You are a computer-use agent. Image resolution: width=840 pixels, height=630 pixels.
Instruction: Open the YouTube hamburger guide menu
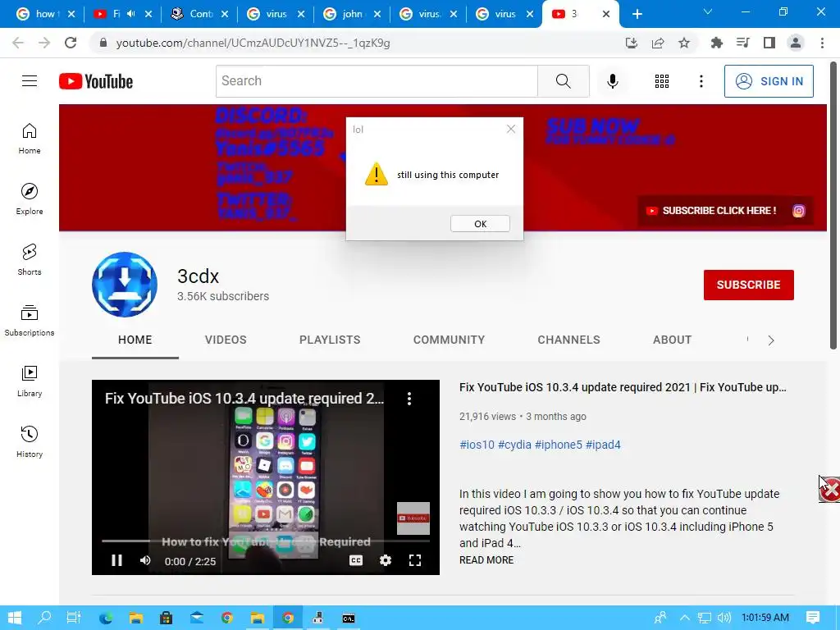pyautogui.click(x=30, y=81)
